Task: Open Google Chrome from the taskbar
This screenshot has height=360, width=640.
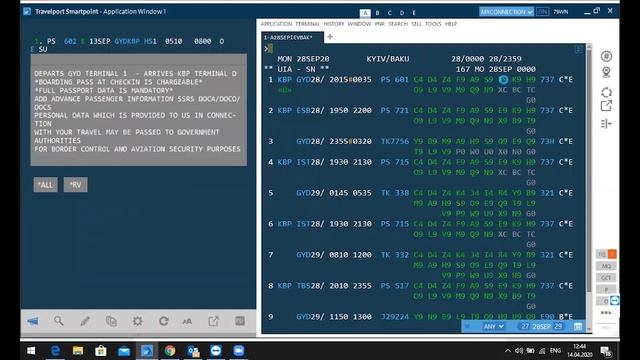Action: click(x=170, y=351)
